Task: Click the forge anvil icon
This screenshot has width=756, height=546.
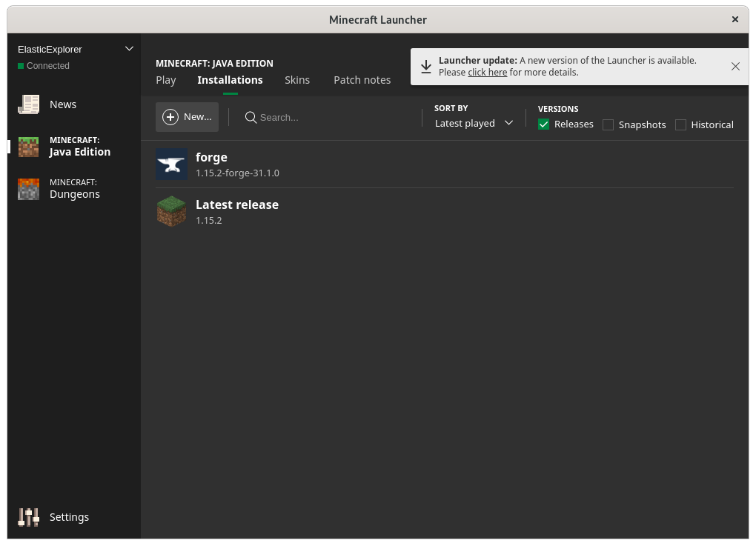Action: (172, 164)
